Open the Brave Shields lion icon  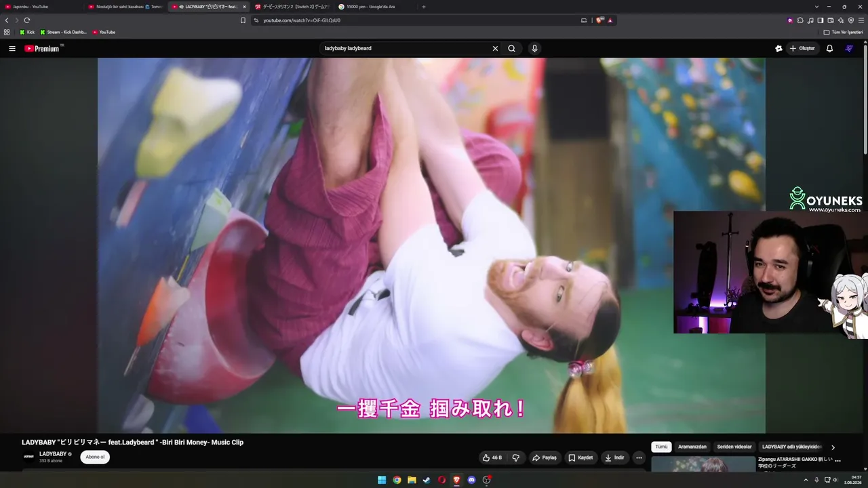pos(599,20)
